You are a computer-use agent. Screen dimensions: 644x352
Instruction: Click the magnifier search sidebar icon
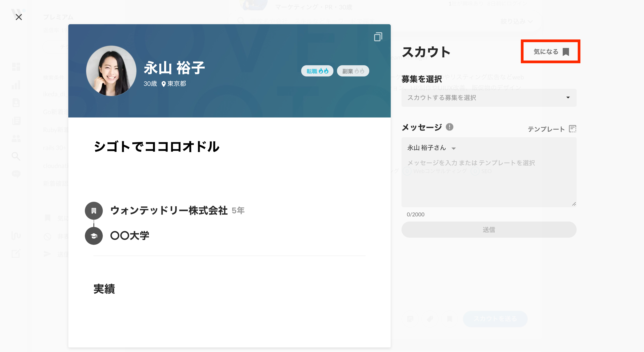[x=16, y=156]
